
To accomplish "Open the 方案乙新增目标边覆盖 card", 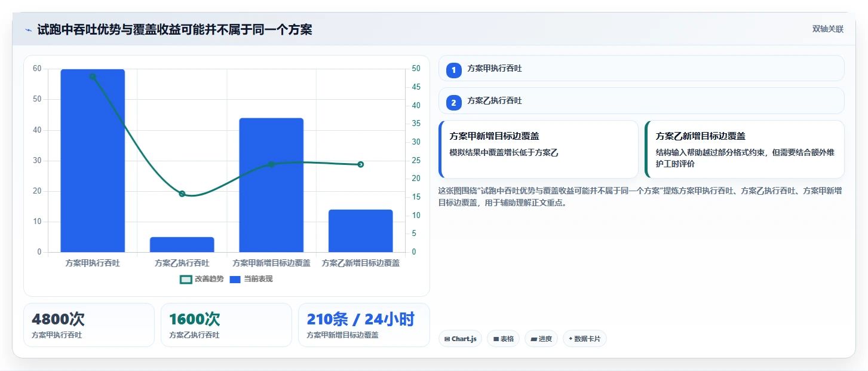I will 744,149.
